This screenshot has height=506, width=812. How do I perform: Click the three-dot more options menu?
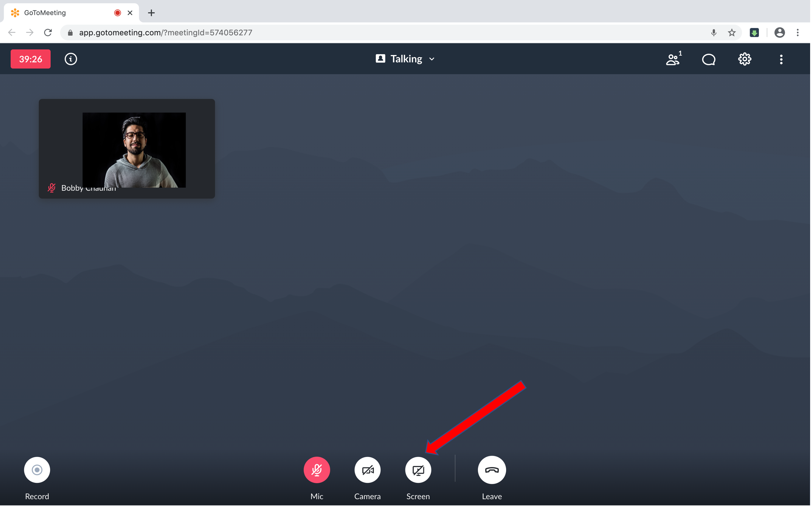pyautogui.click(x=781, y=59)
